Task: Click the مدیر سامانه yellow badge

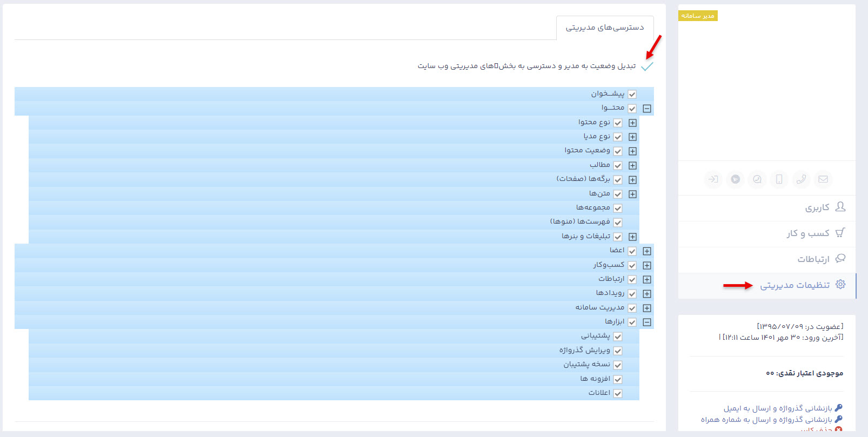Action: pyautogui.click(x=698, y=16)
